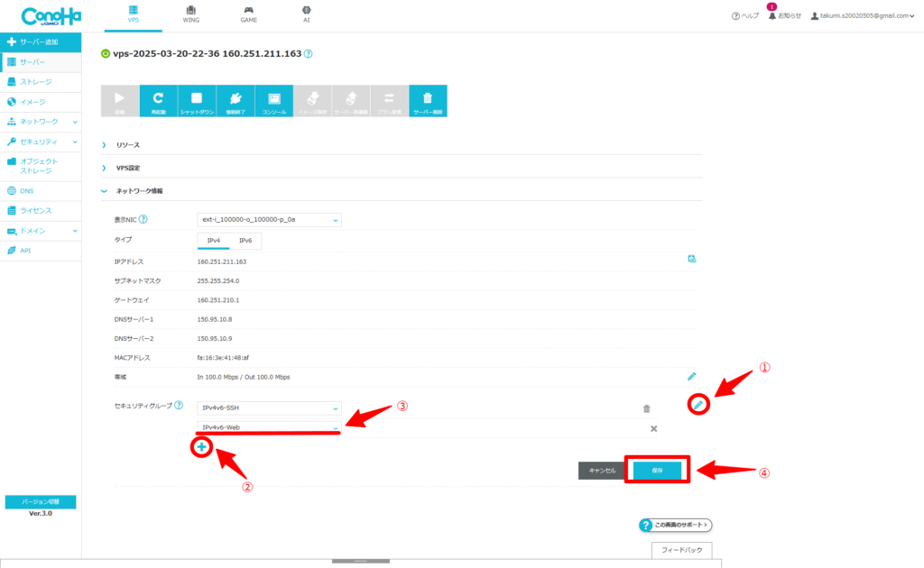
Task: Click the Restart (再起動) server icon
Action: point(159,101)
